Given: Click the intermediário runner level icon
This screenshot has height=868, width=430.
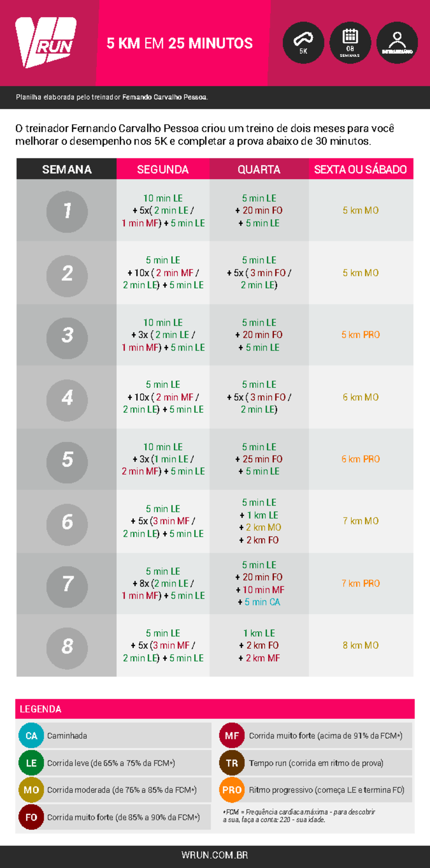Looking at the screenshot, I should (397, 43).
